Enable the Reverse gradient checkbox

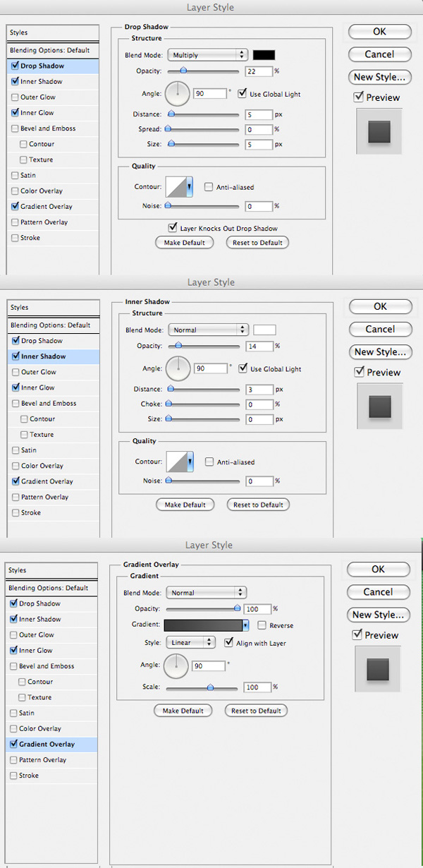click(x=262, y=625)
